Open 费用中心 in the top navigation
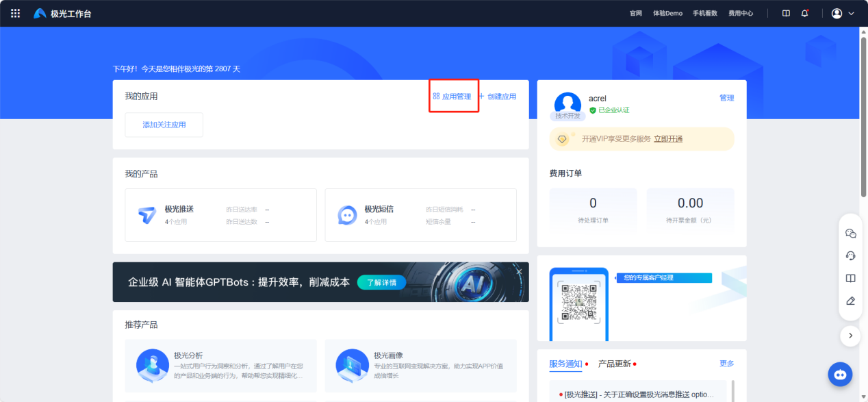This screenshot has height=402, width=868. (741, 13)
